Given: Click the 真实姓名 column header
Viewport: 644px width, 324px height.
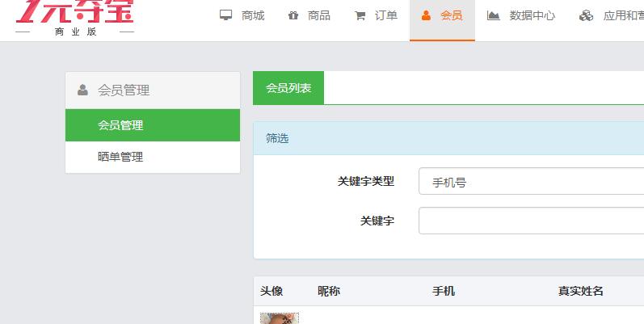Looking at the screenshot, I should point(580,291).
